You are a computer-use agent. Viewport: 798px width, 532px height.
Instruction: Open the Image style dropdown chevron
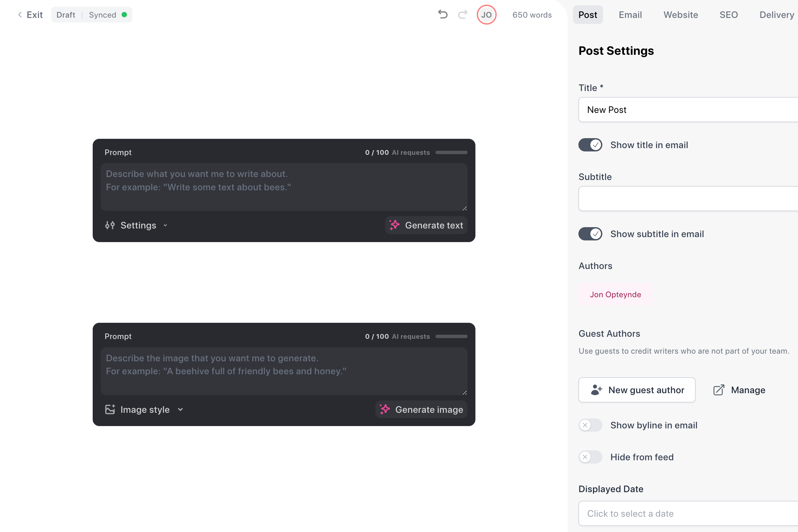tap(180, 409)
